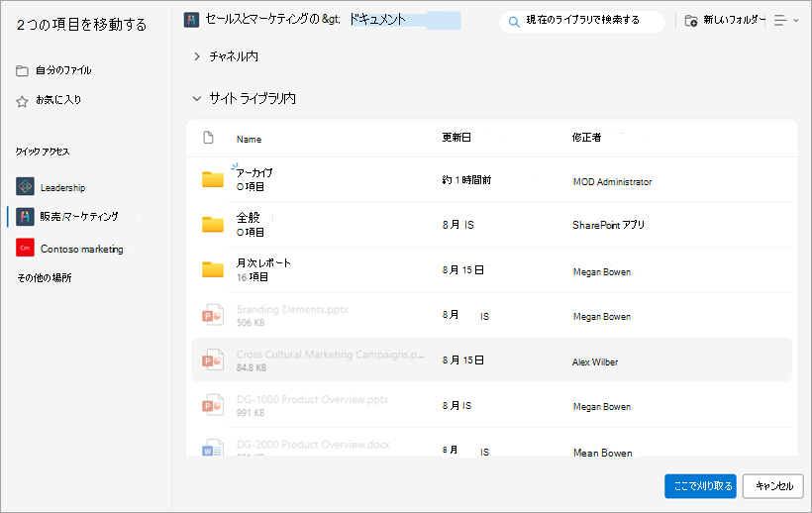Click the ドキュメント breadcrumb item
812x513 pixels.
point(377,20)
